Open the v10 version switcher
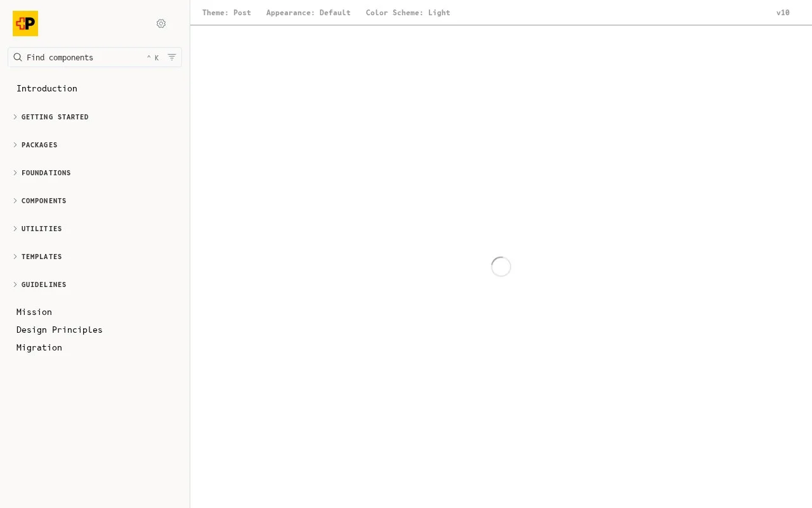This screenshot has width=812, height=508. click(x=783, y=13)
